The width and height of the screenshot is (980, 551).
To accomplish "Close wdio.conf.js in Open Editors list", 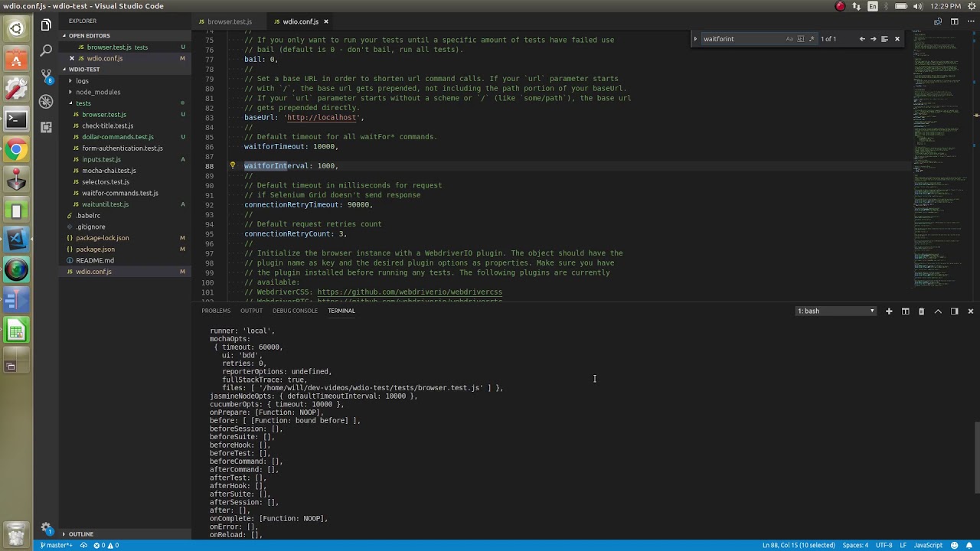I will (72, 58).
